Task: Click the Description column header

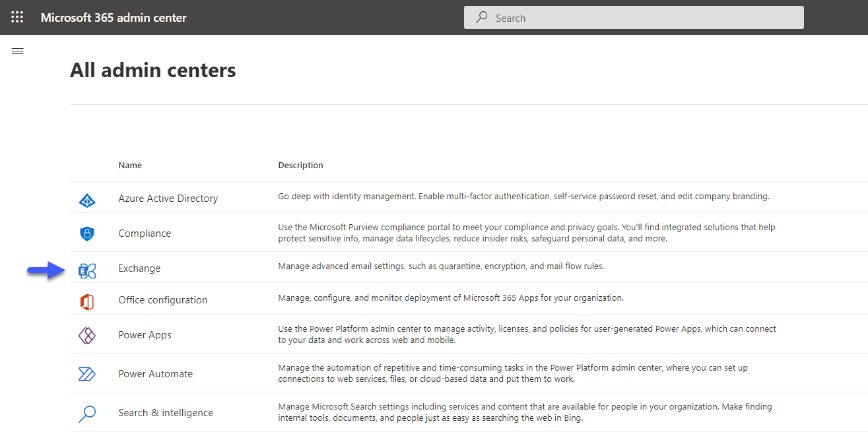Action: pyautogui.click(x=301, y=166)
